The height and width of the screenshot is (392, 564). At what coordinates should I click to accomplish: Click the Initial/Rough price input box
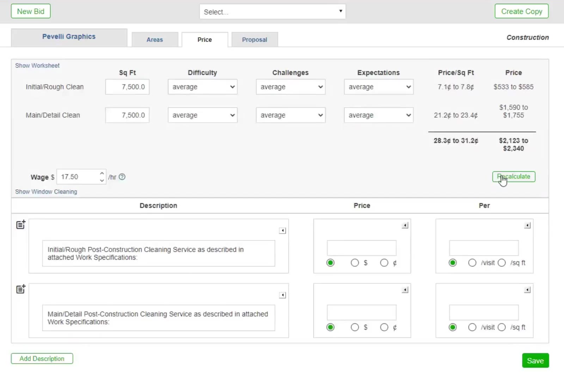(362, 248)
